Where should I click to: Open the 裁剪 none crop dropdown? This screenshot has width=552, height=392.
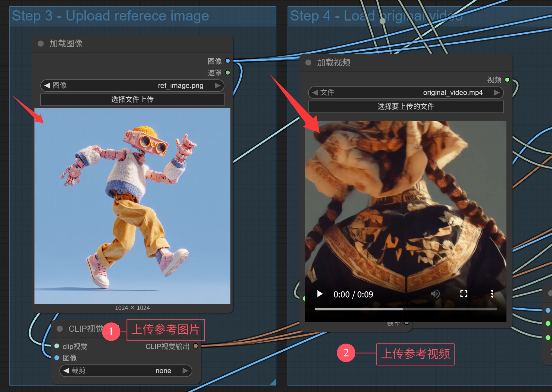pyautogui.click(x=126, y=371)
